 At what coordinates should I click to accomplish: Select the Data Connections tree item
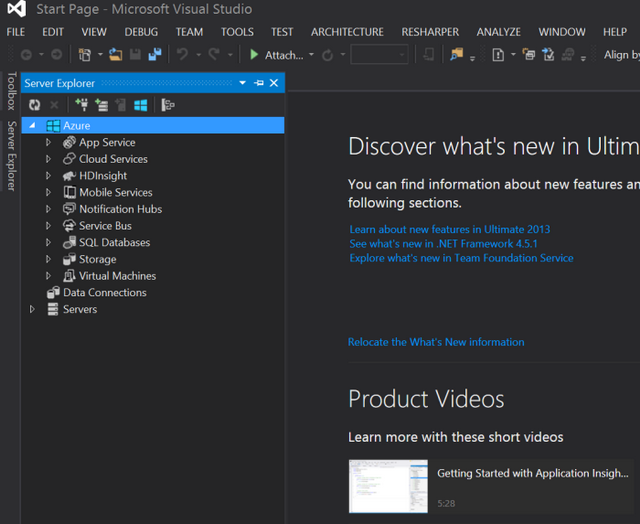(104, 292)
